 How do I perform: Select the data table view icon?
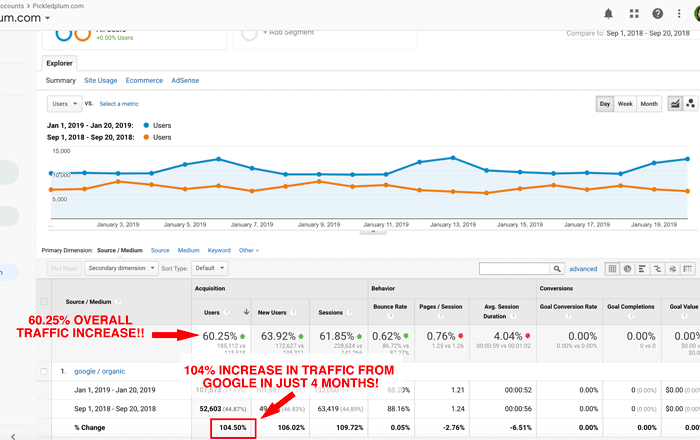tap(612, 269)
